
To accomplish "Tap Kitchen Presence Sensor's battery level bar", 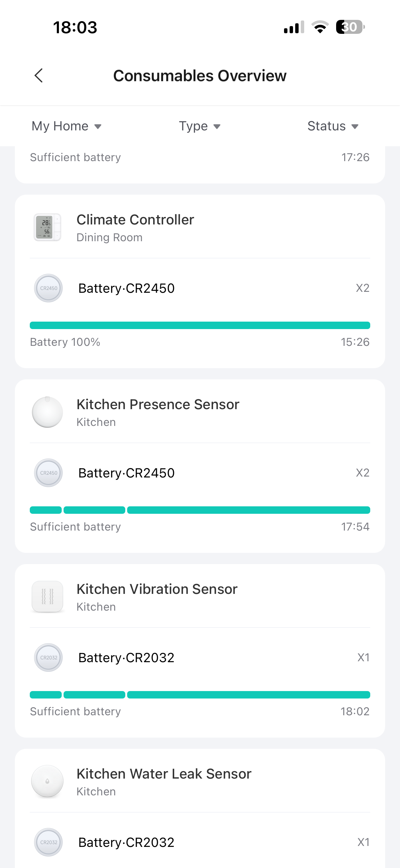I will tap(200, 510).
